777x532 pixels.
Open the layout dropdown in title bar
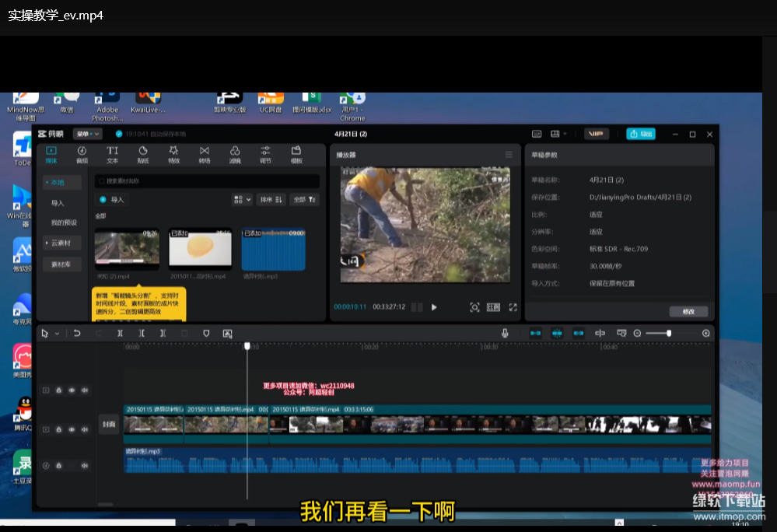(558, 134)
